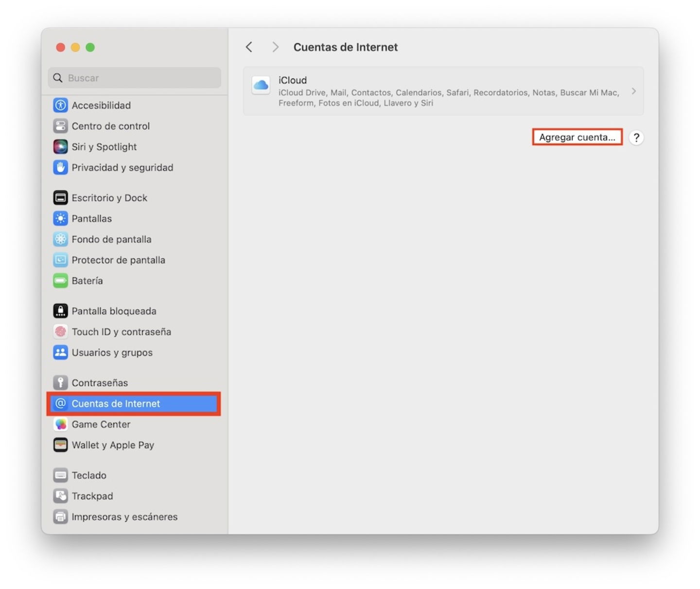Click the Centro de control icon
The width and height of the screenshot is (700, 589).
click(60, 126)
